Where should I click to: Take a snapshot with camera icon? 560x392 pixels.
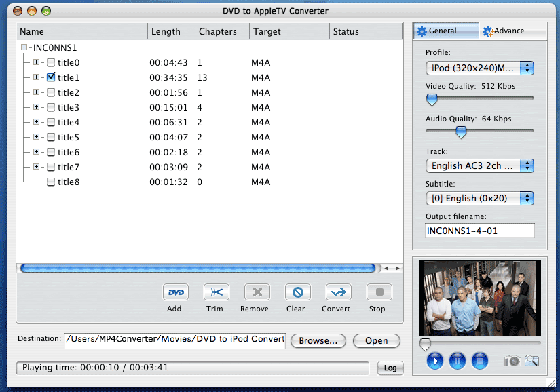[512, 361]
